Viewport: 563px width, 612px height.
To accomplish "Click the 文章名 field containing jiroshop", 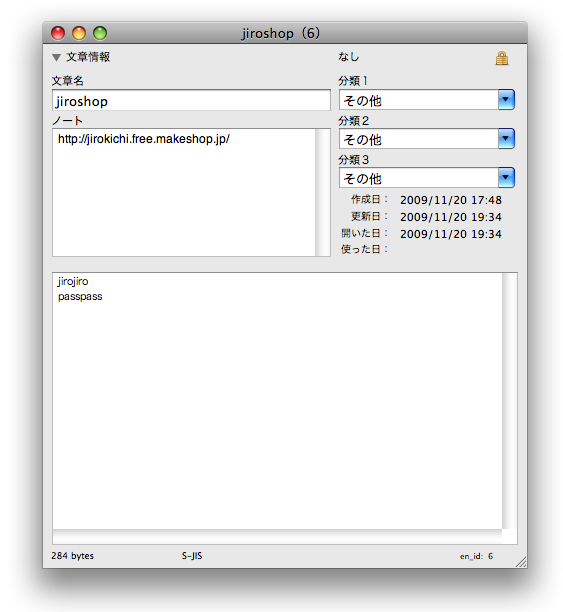I will click(x=191, y=101).
